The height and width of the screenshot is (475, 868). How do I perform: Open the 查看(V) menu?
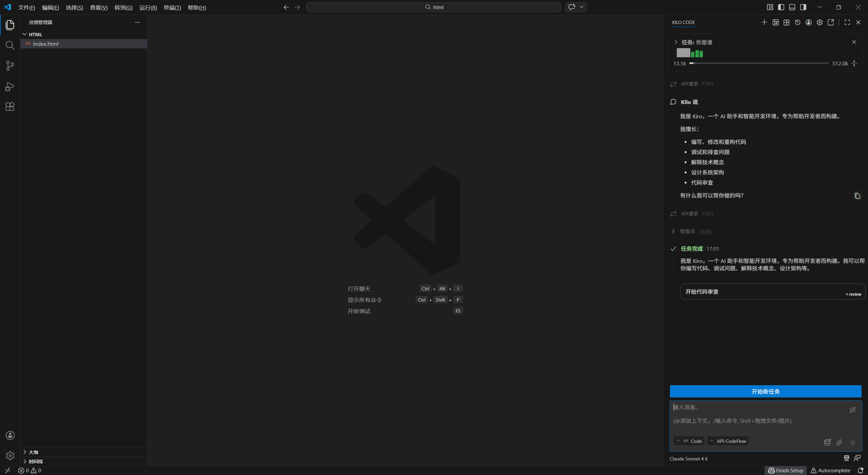click(x=98, y=7)
